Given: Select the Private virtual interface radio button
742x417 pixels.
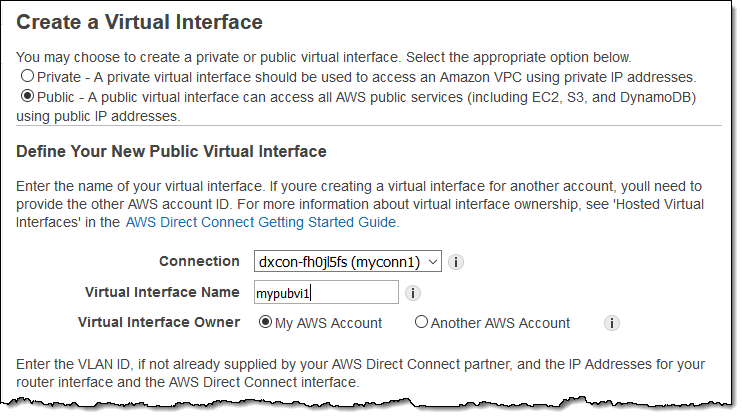Looking at the screenshot, I should [x=27, y=76].
